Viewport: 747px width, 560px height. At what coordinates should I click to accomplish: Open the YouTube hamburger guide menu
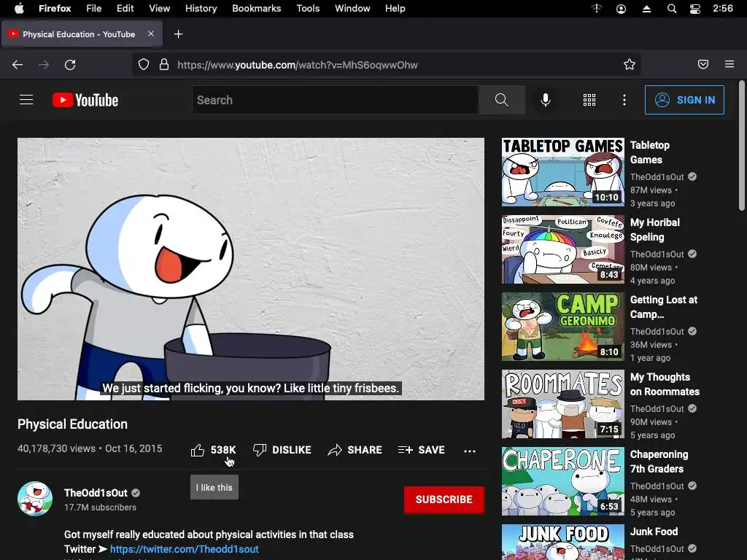[26, 99]
